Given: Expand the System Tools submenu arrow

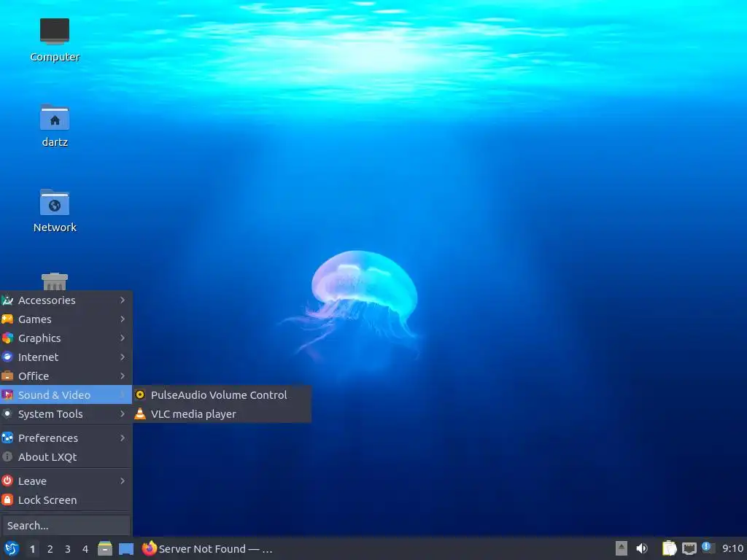Looking at the screenshot, I should (x=123, y=414).
